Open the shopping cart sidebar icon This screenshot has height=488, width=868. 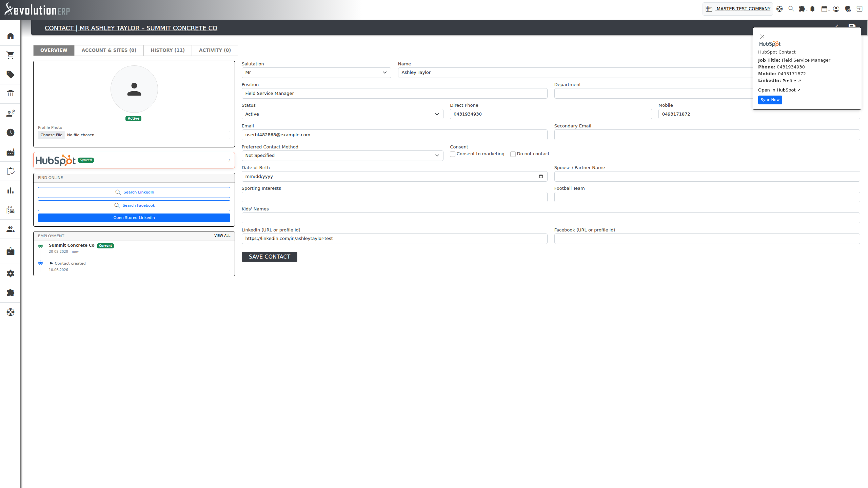point(11,55)
